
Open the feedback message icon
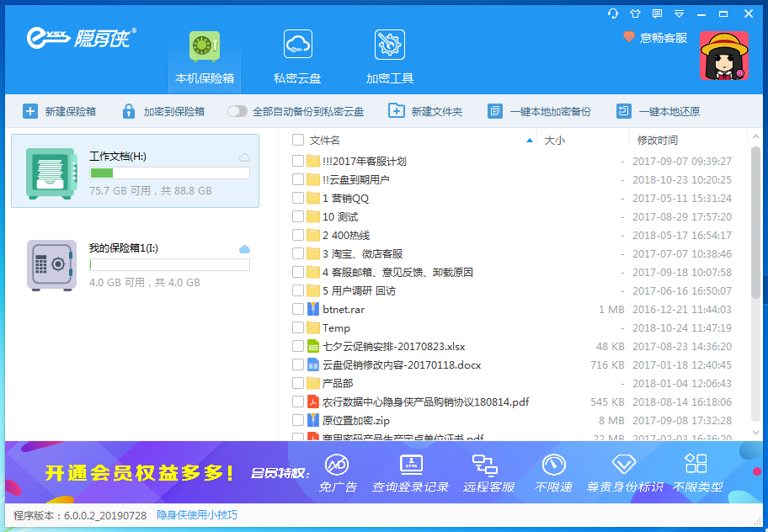coord(657,13)
